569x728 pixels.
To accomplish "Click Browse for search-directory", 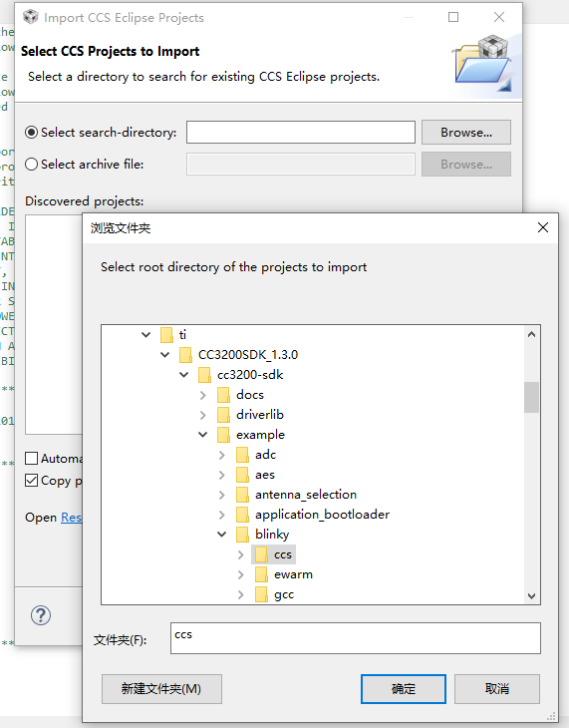I will pyautogui.click(x=466, y=133).
